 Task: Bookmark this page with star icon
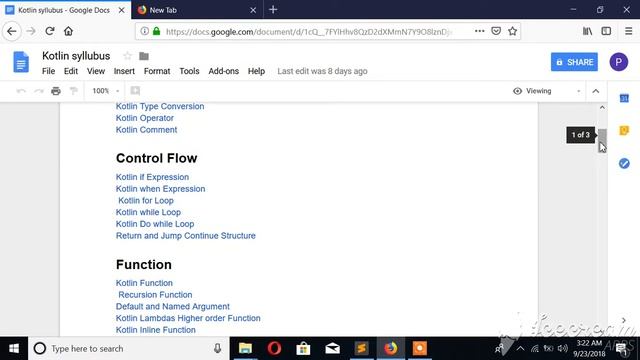click(x=513, y=31)
